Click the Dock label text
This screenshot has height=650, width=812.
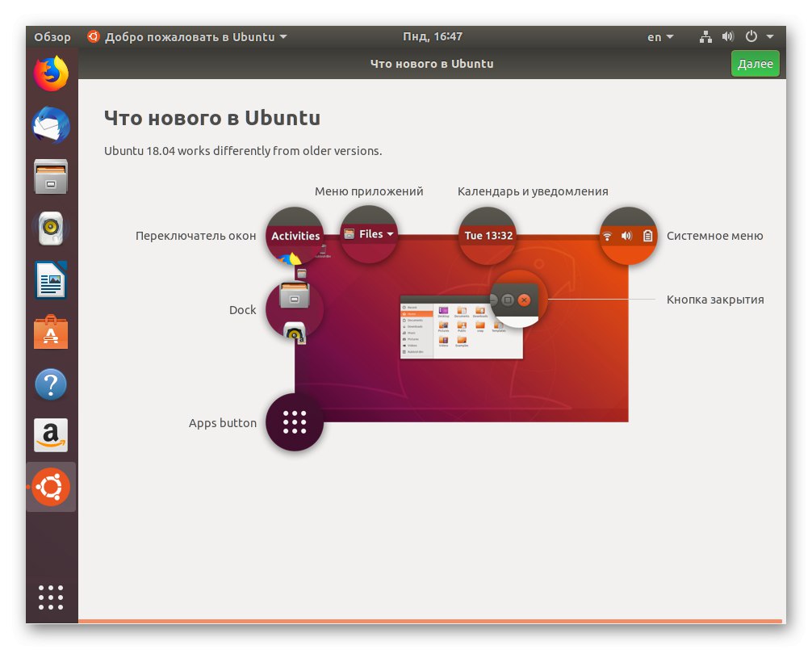(242, 310)
